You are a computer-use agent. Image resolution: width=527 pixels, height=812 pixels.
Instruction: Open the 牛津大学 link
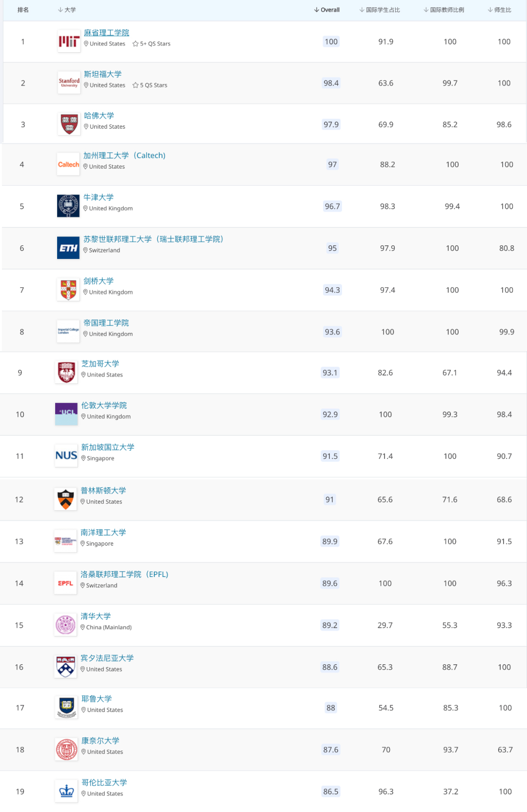[x=99, y=197]
